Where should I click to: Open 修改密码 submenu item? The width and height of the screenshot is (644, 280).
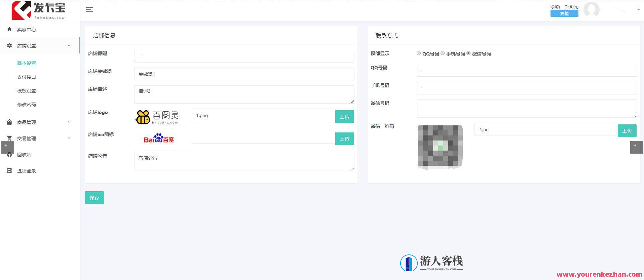[x=27, y=105]
